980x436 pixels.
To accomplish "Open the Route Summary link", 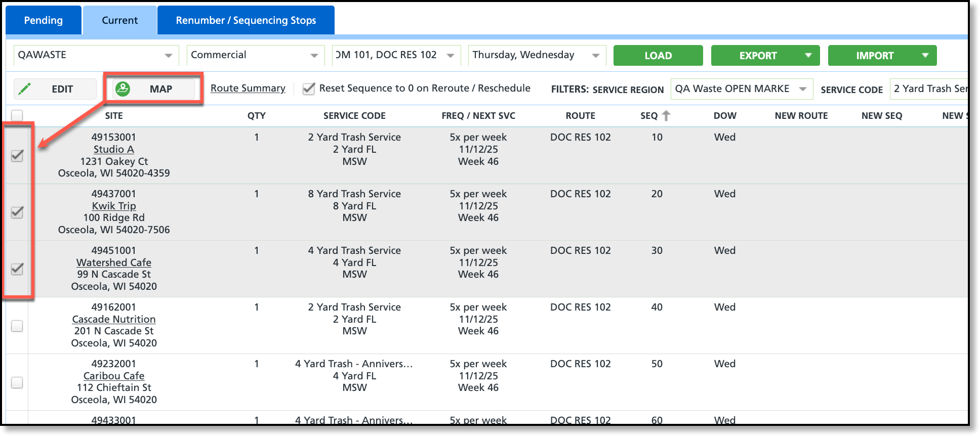I will (248, 89).
